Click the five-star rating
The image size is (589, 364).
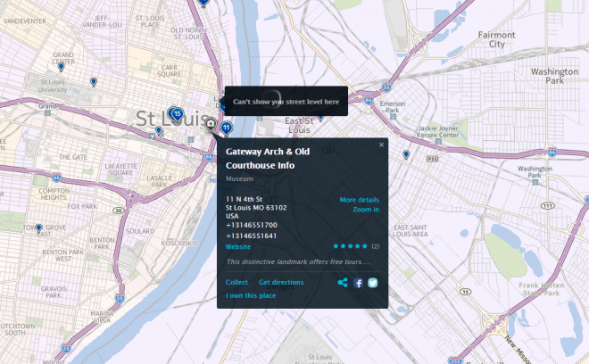pyautogui.click(x=350, y=245)
